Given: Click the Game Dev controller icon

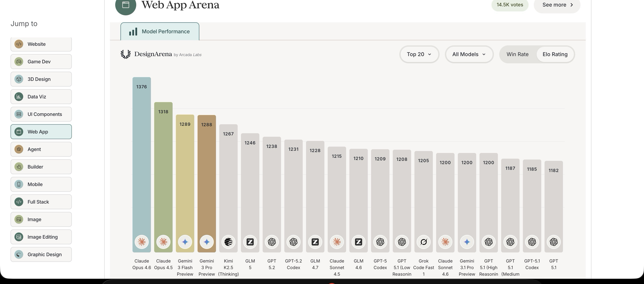Looking at the screenshot, I should 19,62.
